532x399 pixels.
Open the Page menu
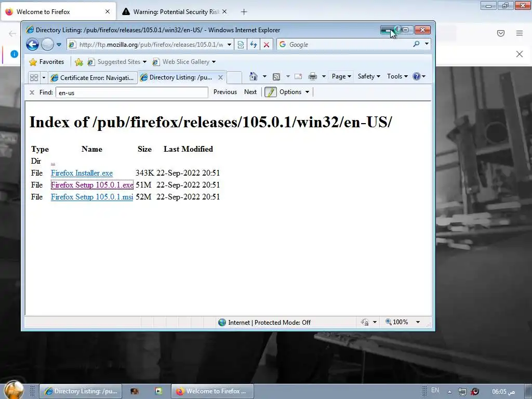(341, 76)
